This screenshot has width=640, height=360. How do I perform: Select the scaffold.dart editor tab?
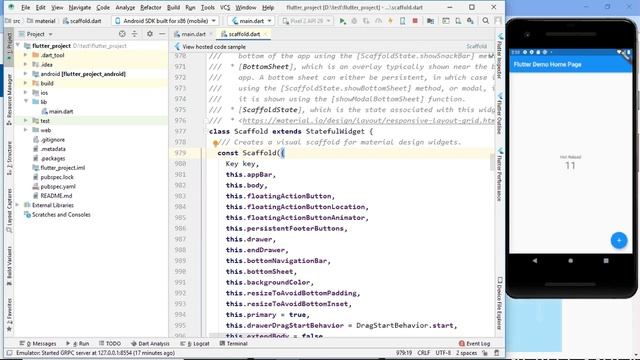point(244,34)
